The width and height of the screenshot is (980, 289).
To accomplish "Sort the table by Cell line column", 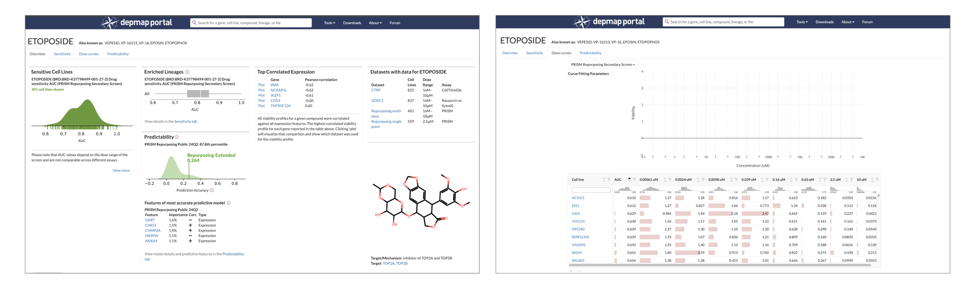I will pos(604,180).
